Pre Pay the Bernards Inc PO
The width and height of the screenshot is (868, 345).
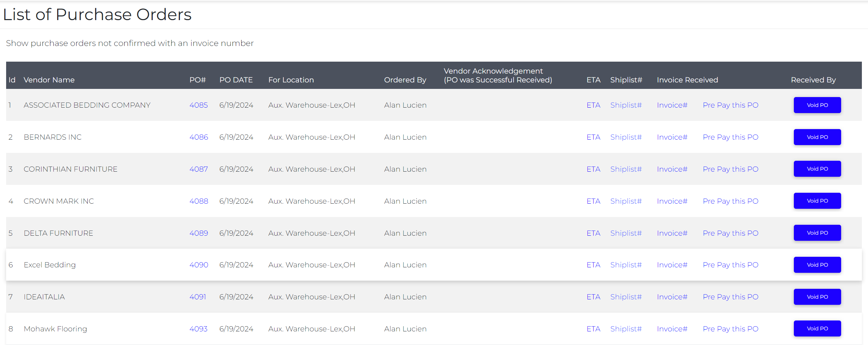pos(731,137)
